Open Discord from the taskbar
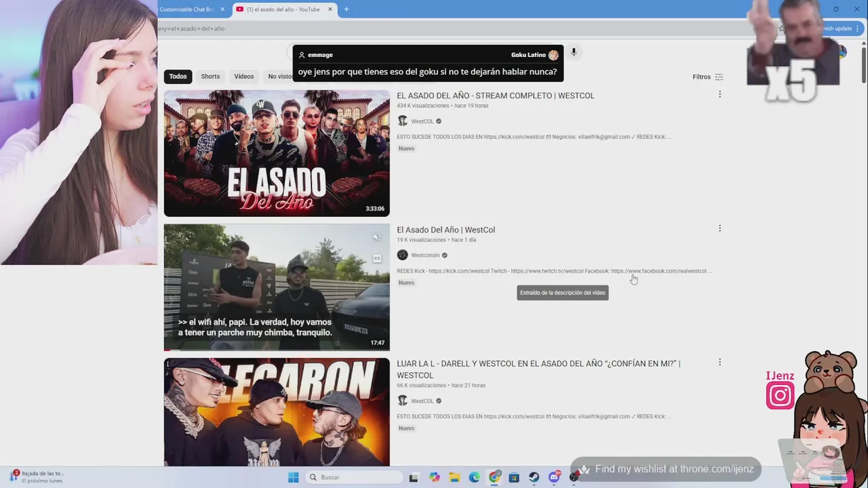868x488 pixels. coord(554,477)
